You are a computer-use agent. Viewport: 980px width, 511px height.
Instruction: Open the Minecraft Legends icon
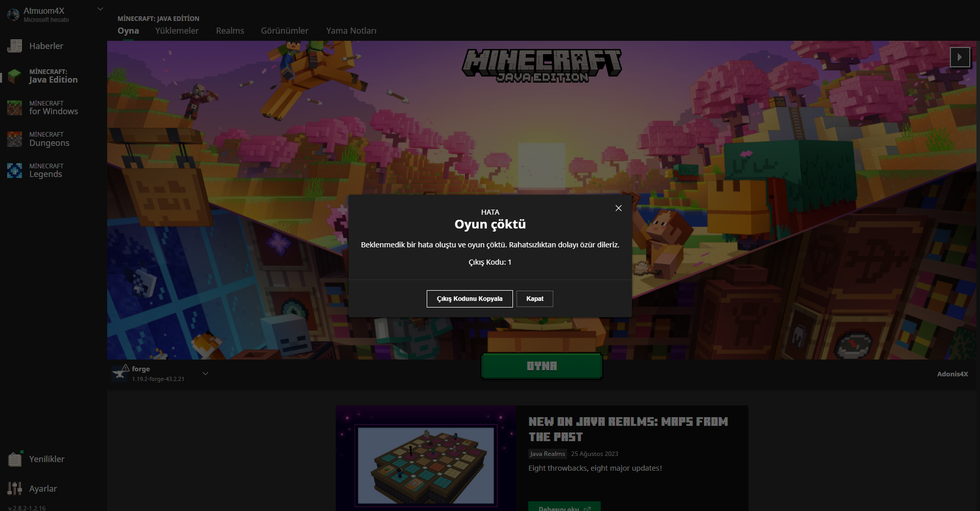click(x=14, y=170)
